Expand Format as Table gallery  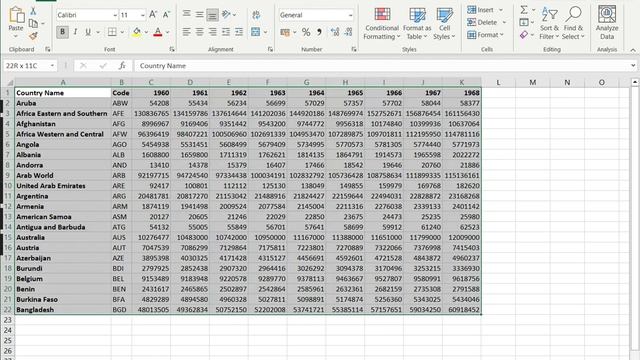[x=417, y=24]
